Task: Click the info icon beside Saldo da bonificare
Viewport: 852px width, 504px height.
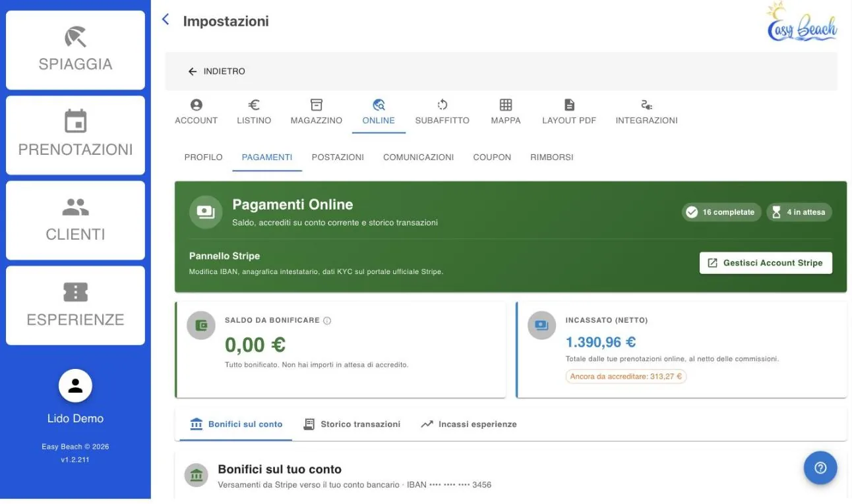Action: [x=327, y=321]
